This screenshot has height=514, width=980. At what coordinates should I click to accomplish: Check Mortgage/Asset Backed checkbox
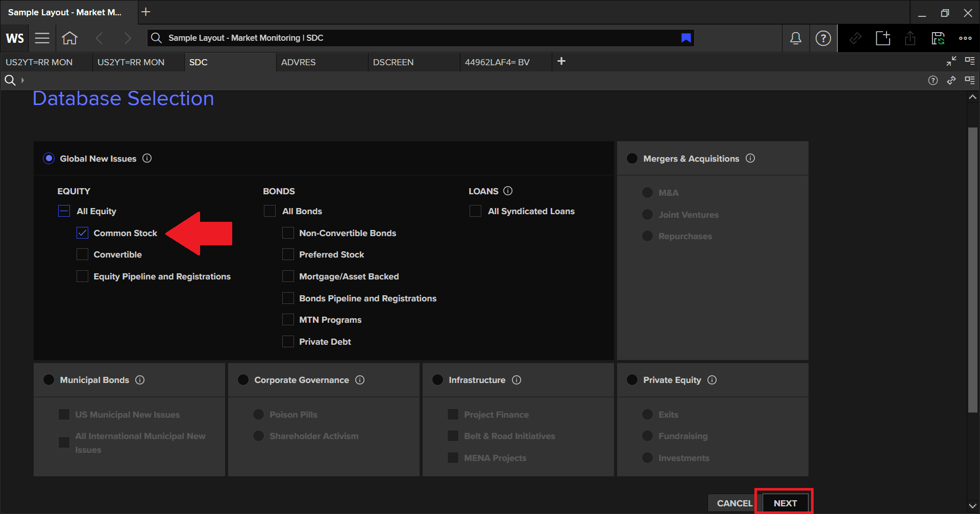[x=288, y=276]
